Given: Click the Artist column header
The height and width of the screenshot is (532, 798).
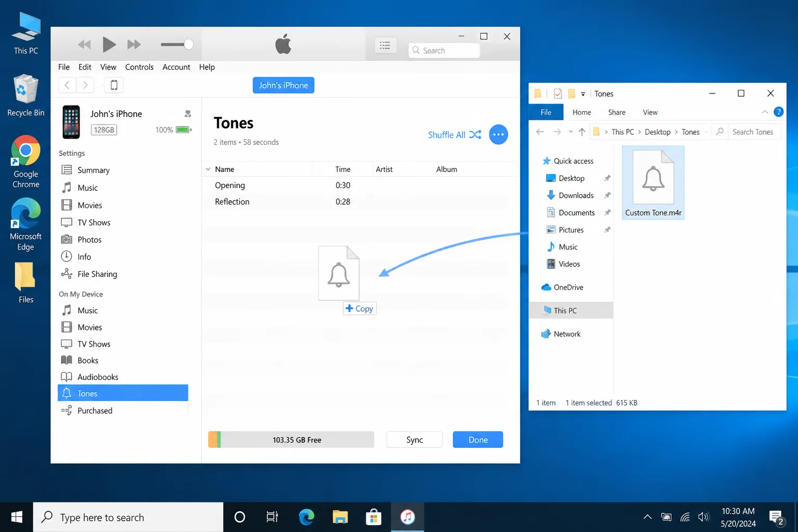Looking at the screenshot, I should coord(384,169).
